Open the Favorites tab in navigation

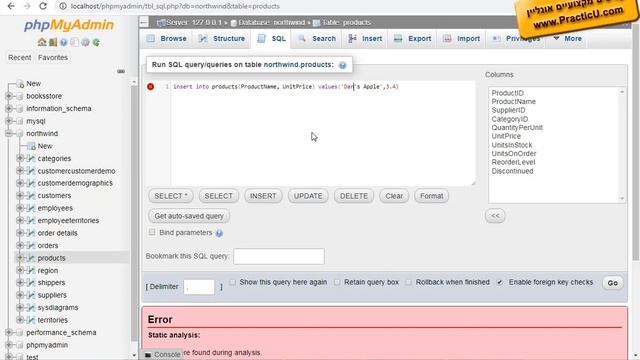pyautogui.click(x=53, y=58)
